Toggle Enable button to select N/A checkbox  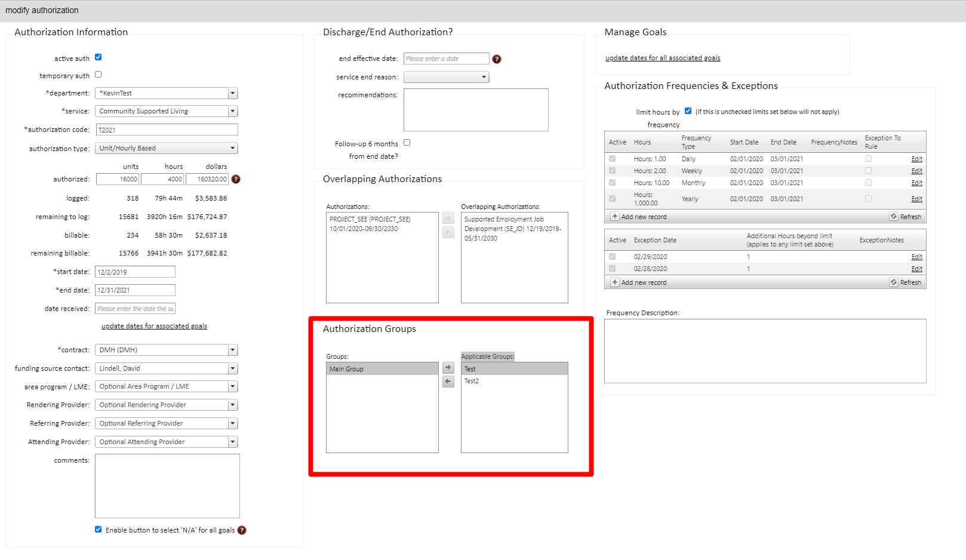99,530
